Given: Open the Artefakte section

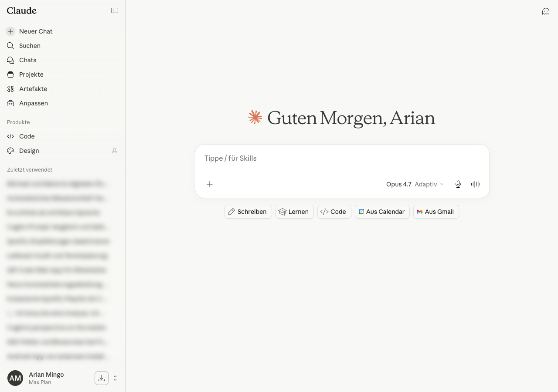Looking at the screenshot, I should pyautogui.click(x=62, y=89).
